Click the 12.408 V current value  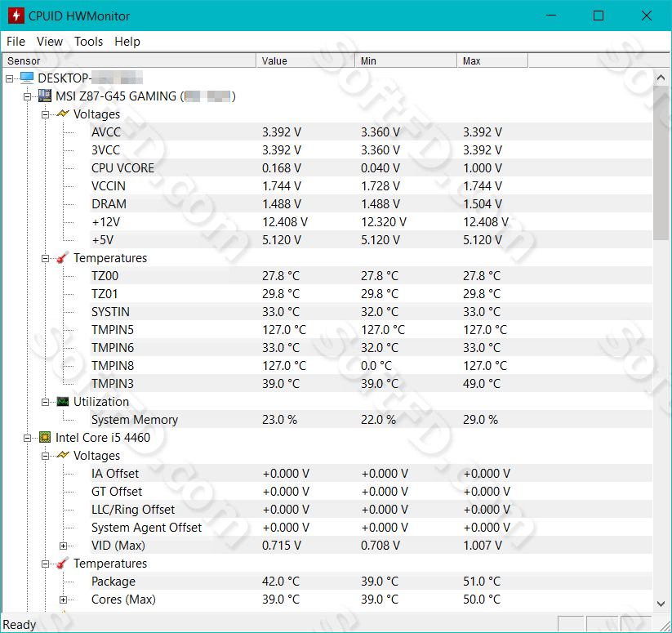tap(285, 222)
